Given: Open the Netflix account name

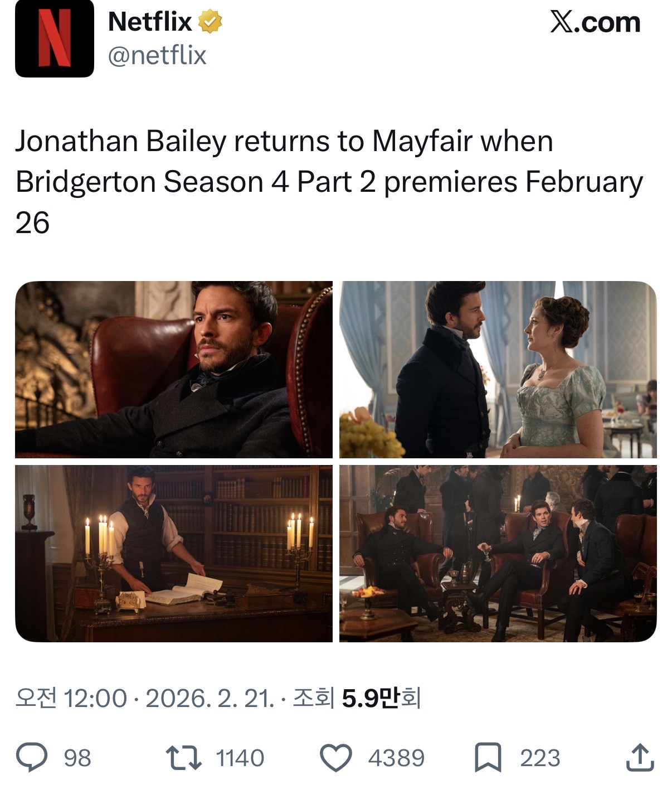Looking at the screenshot, I should click(x=150, y=22).
